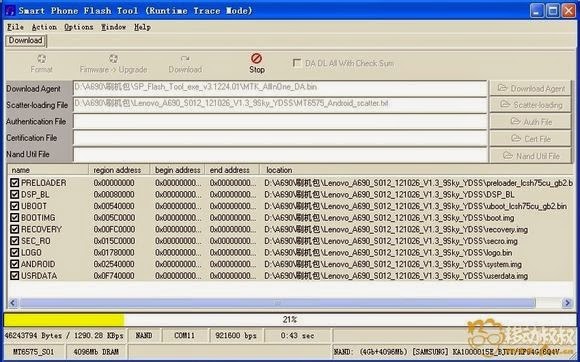Uncheck the USRDATA checkbox
This screenshot has height=362, width=580.
[x=14, y=276]
